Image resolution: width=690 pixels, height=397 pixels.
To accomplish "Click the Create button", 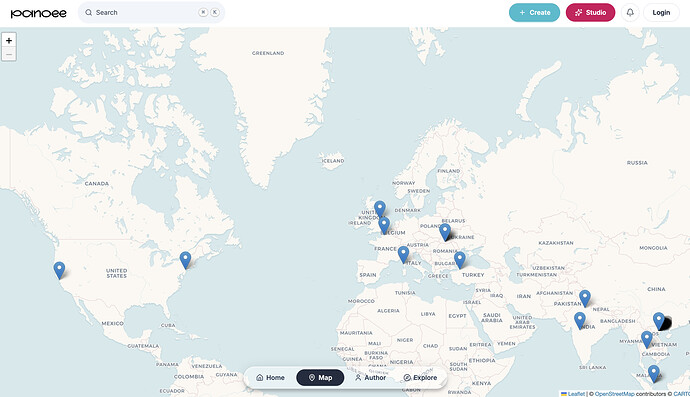I will coord(534,12).
